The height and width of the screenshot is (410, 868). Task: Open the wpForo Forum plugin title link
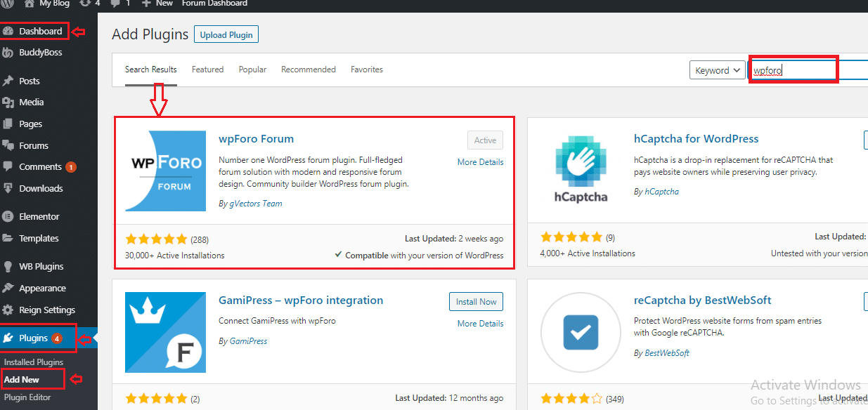click(257, 139)
